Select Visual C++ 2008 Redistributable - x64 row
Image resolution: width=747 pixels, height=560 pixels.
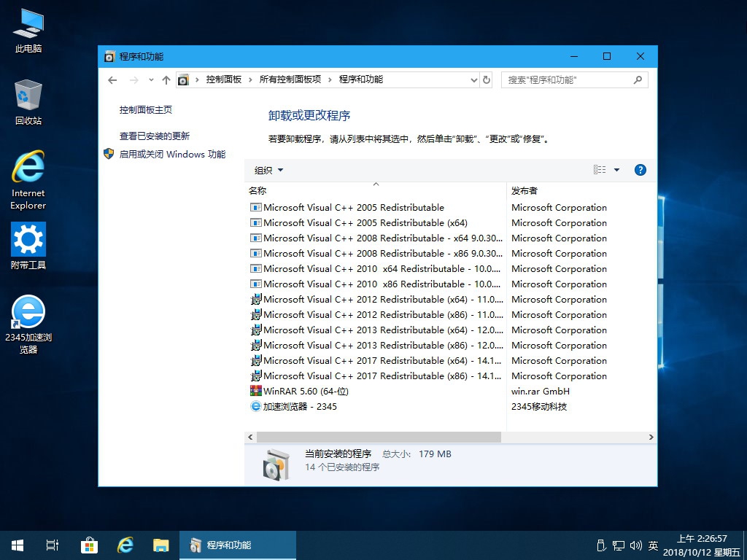coord(451,238)
